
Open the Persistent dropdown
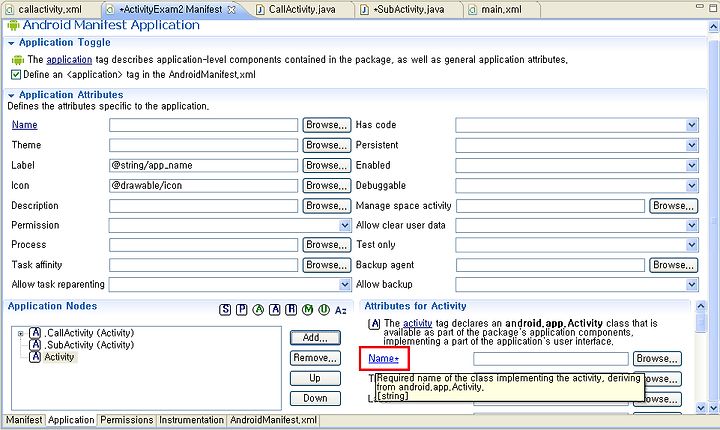(x=692, y=145)
